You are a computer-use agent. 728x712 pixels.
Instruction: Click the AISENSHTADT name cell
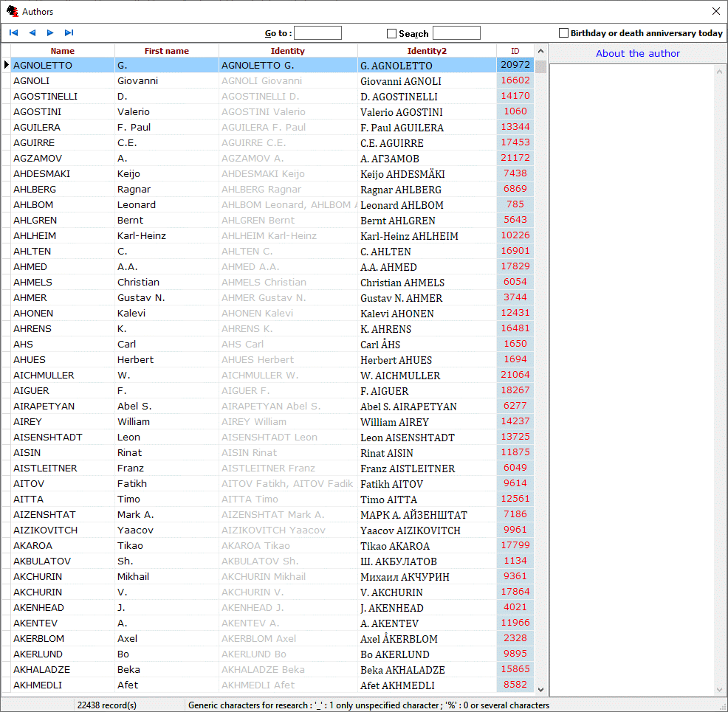tap(63, 437)
